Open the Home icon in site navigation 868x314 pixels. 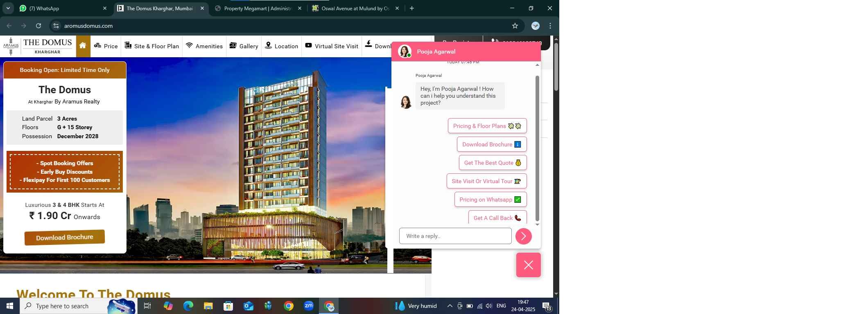click(x=83, y=46)
